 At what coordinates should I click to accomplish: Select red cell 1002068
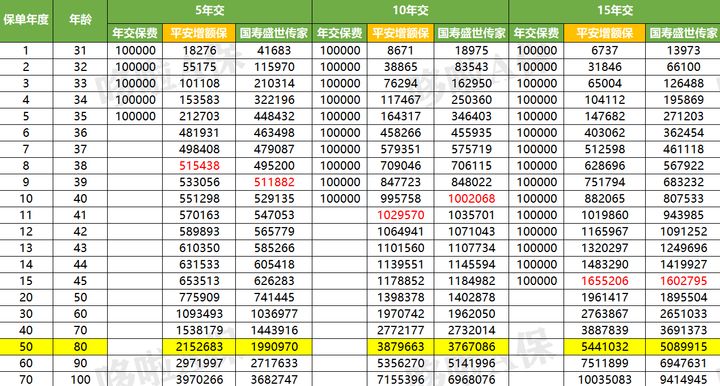(x=472, y=199)
